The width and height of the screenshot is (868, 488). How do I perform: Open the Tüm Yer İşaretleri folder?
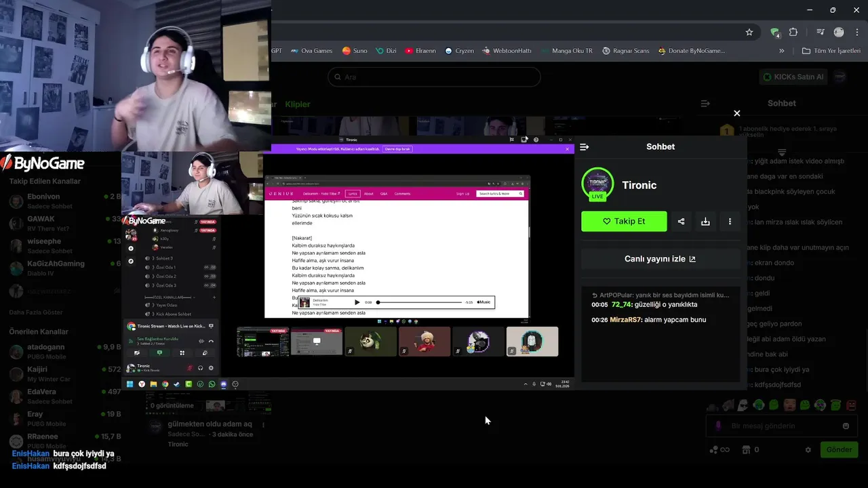(x=831, y=51)
